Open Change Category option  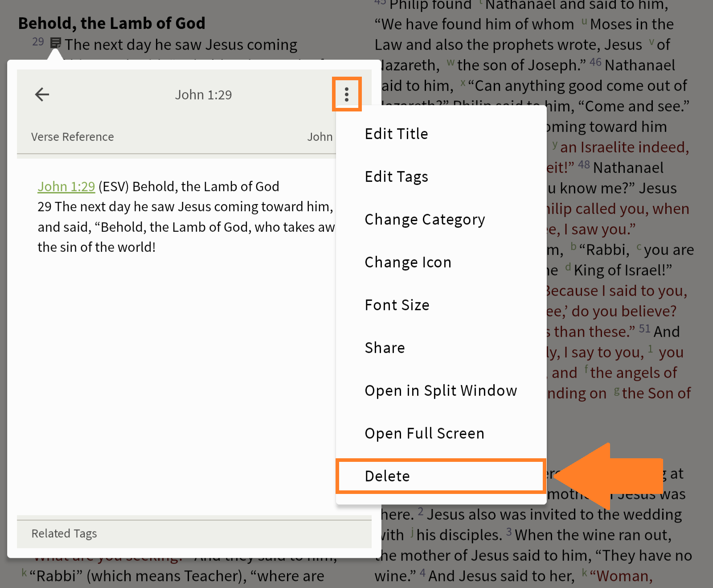pos(425,219)
